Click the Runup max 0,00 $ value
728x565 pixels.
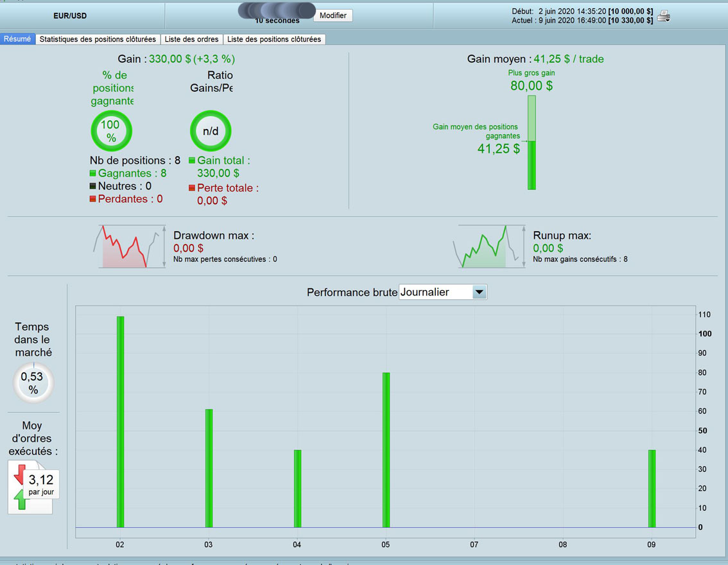click(548, 248)
